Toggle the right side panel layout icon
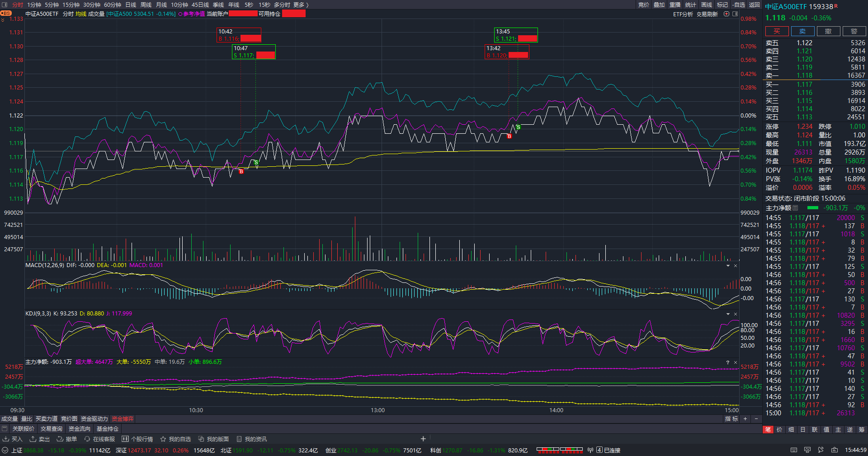The image size is (868, 456). point(735,14)
